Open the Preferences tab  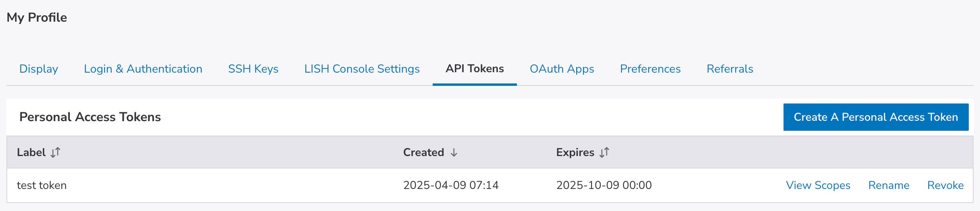click(650, 69)
